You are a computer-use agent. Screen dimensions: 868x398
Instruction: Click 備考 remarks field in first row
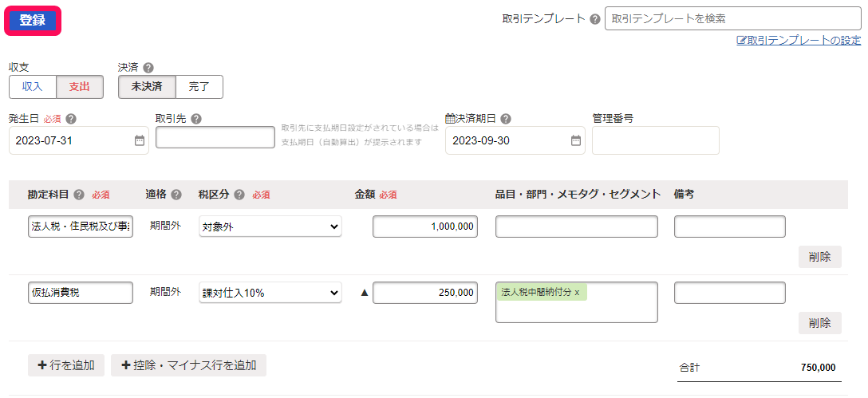point(730,227)
